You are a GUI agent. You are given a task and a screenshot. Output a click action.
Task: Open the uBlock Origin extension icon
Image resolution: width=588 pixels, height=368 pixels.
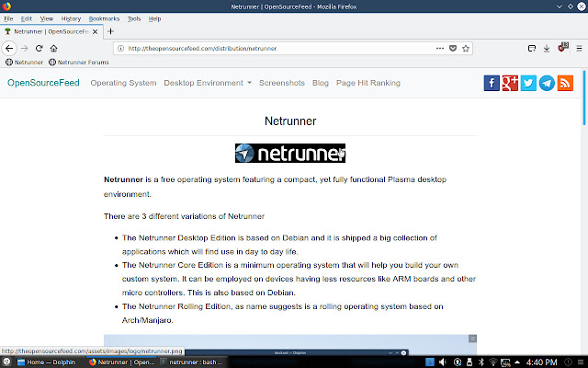pos(562,47)
